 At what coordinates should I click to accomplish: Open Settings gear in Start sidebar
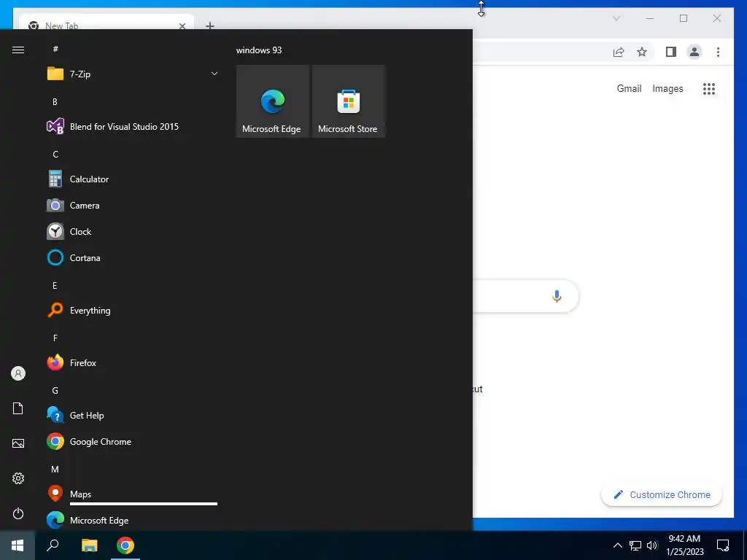tap(18, 478)
